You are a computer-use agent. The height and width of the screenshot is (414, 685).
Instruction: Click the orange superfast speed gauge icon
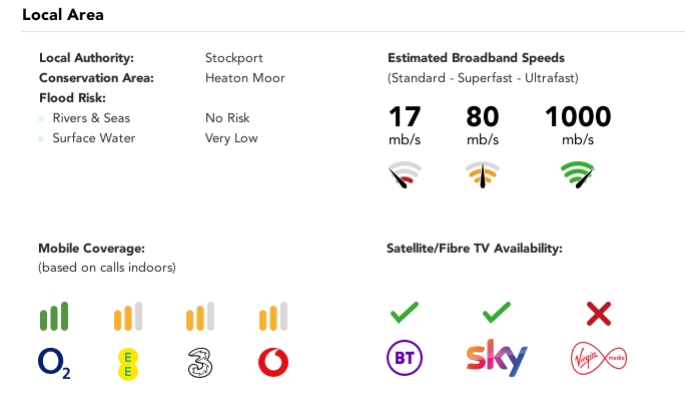pyautogui.click(x=483, y=178)
